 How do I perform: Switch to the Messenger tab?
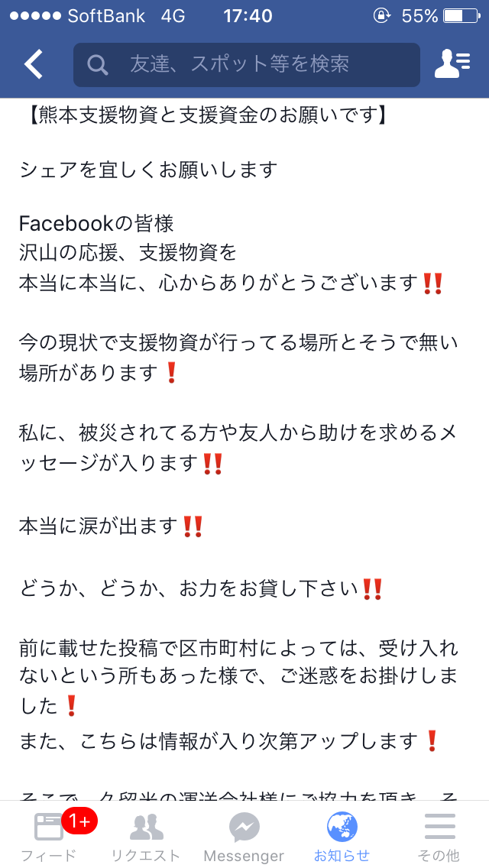tap(244, 834)
